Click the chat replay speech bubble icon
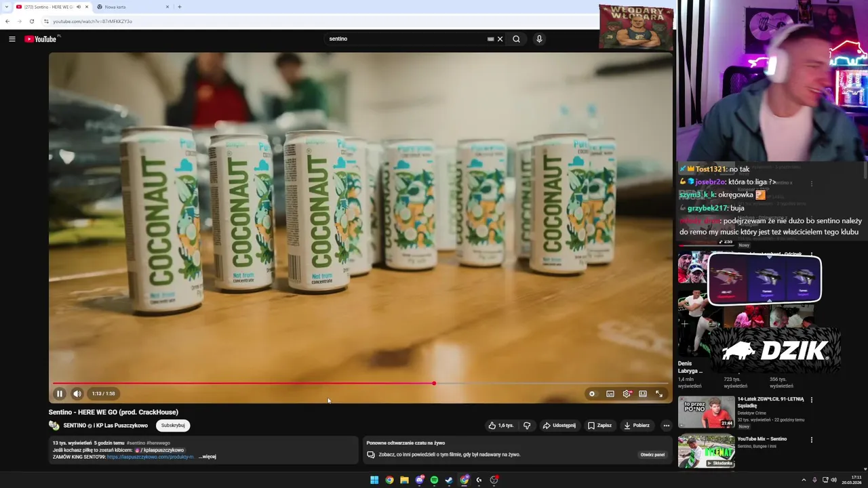 pyautogui.click(x=371, y=455)
